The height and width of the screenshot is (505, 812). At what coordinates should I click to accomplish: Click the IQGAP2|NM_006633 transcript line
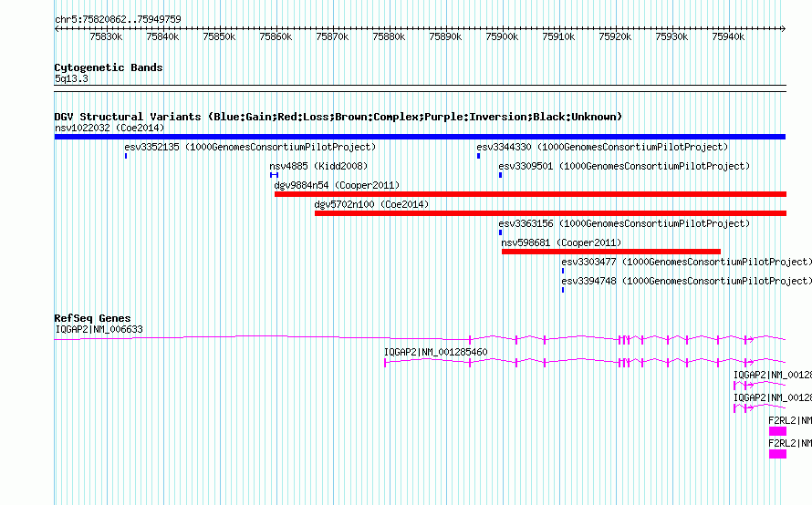[420, 339]
